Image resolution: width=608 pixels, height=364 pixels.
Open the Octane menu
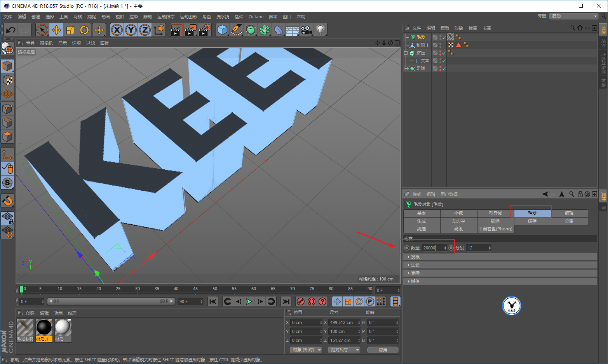pos(256,17)
